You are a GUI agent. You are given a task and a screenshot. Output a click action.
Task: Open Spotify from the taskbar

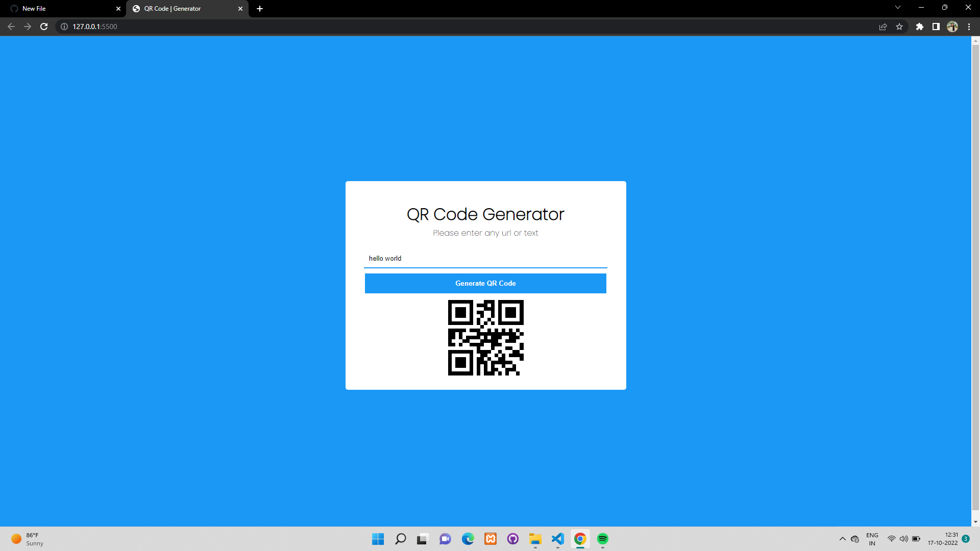(x=603, y=539)
